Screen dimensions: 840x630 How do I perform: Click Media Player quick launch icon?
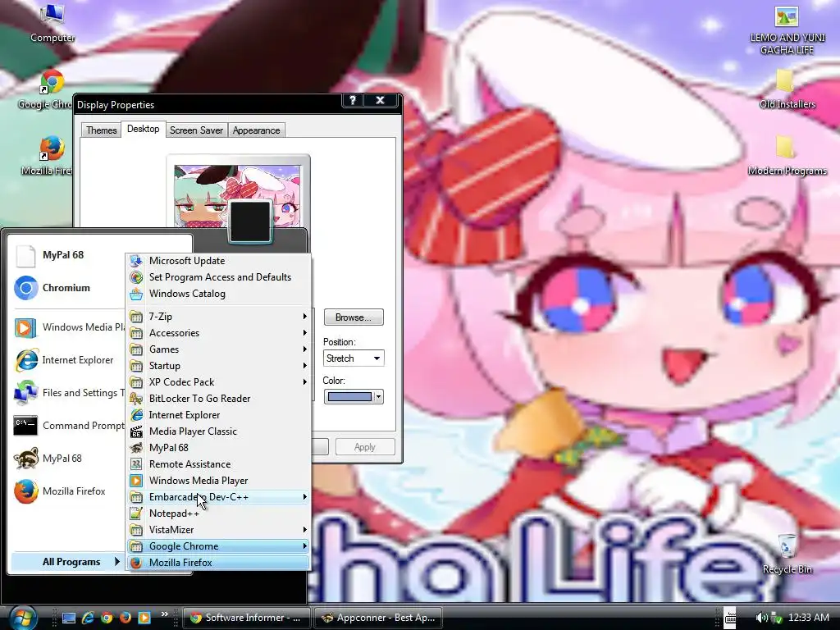(144, 618)
